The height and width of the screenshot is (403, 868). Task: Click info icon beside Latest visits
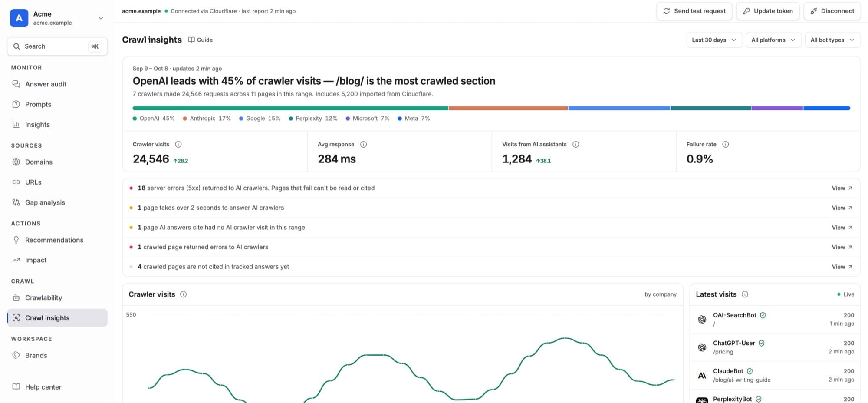click(x=745, y=294)
